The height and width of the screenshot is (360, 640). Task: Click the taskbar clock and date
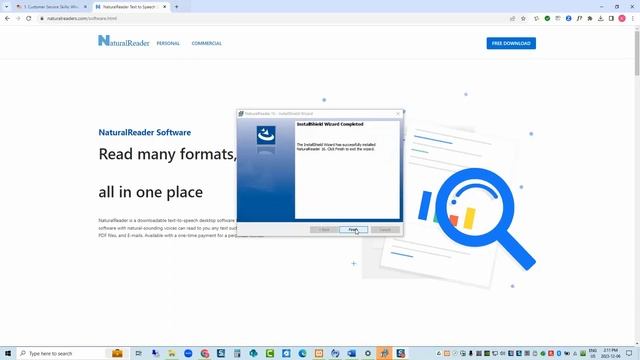coord(611,353)
